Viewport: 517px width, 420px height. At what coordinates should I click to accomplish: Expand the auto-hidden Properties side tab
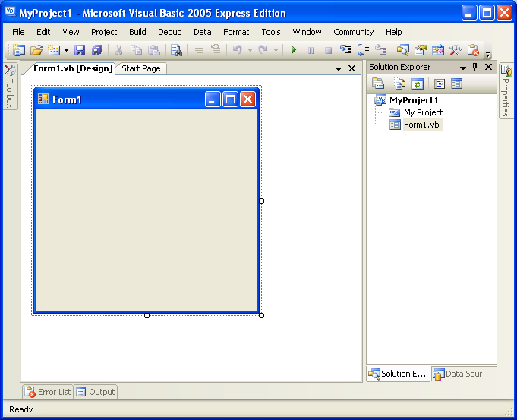pyautogui.click(x=506, y=90)
